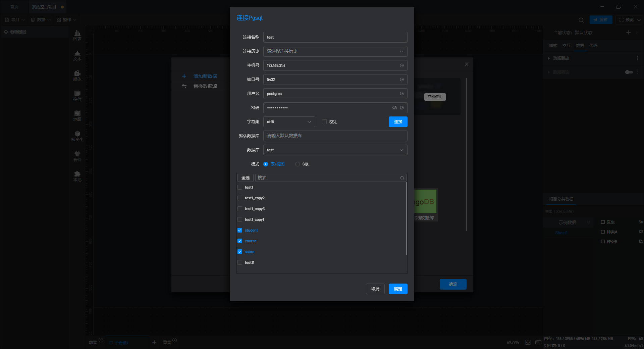Check the test11 table checkbox

tap(240, 262)
